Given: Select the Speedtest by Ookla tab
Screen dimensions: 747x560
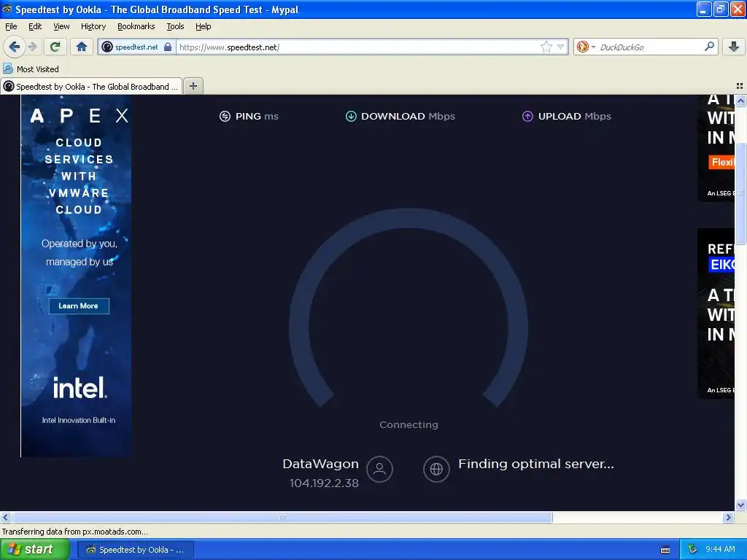Looking at the screenshot, I should (91, 86).
